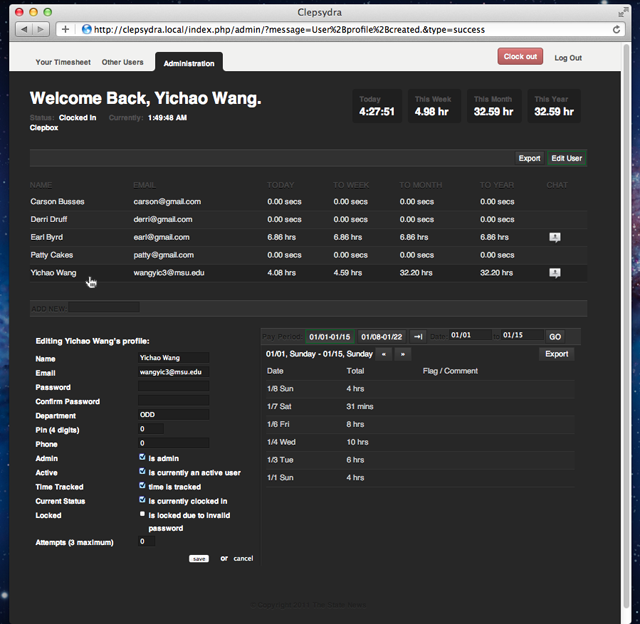The width and height of the screenshot is (640, 624).
Task: Go back with browser back arrow
Action: point(24,29)
